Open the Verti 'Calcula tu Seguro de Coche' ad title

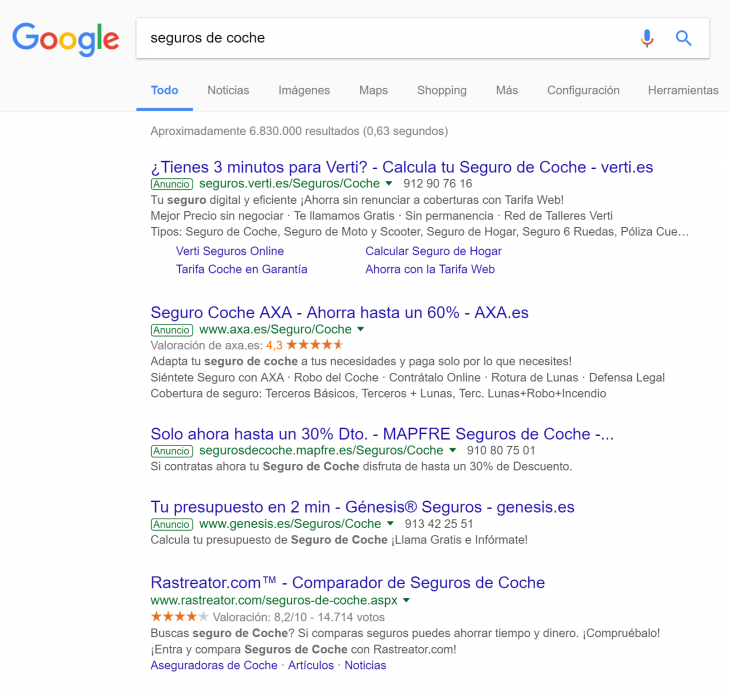click(x=402, y=167)
